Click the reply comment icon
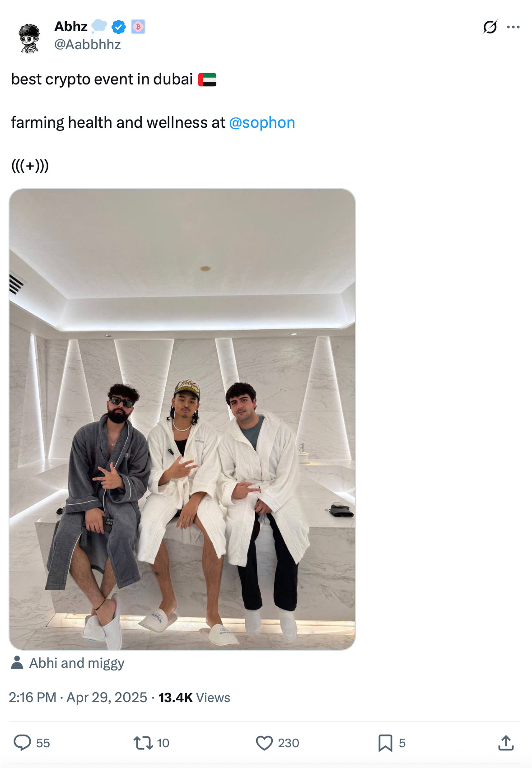The image size is (532, 768). (22, 742)
